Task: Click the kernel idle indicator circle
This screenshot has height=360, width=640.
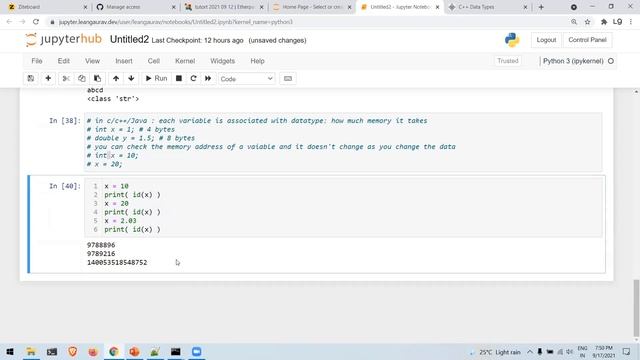Action: (x=611, y=61)
